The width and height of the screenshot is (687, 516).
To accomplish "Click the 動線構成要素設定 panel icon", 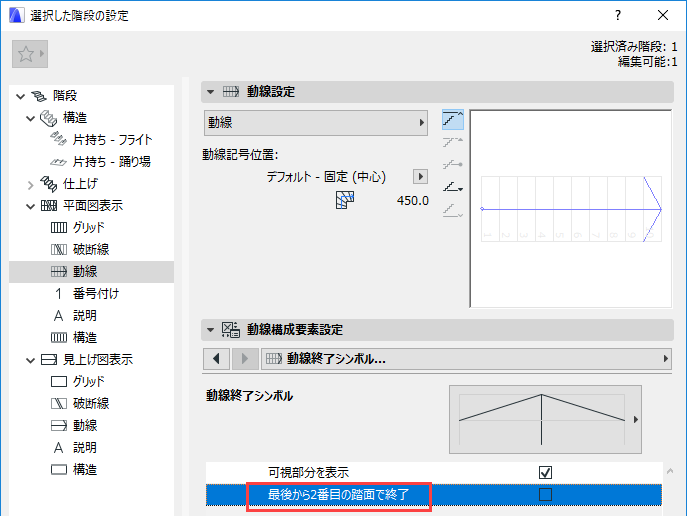I will [x=230, y=329].
